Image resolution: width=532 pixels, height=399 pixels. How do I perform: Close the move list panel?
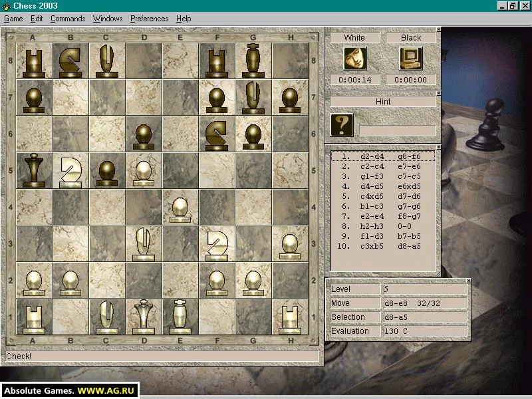point(438,147)
